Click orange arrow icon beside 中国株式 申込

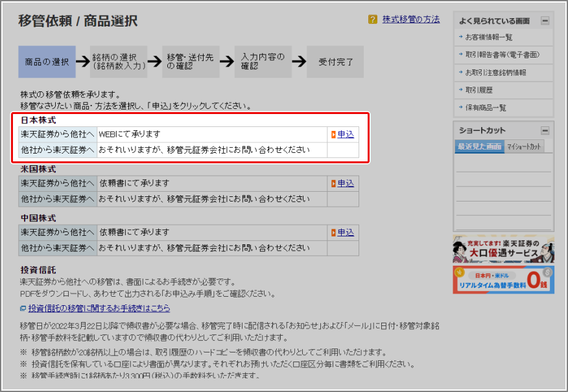333,233
